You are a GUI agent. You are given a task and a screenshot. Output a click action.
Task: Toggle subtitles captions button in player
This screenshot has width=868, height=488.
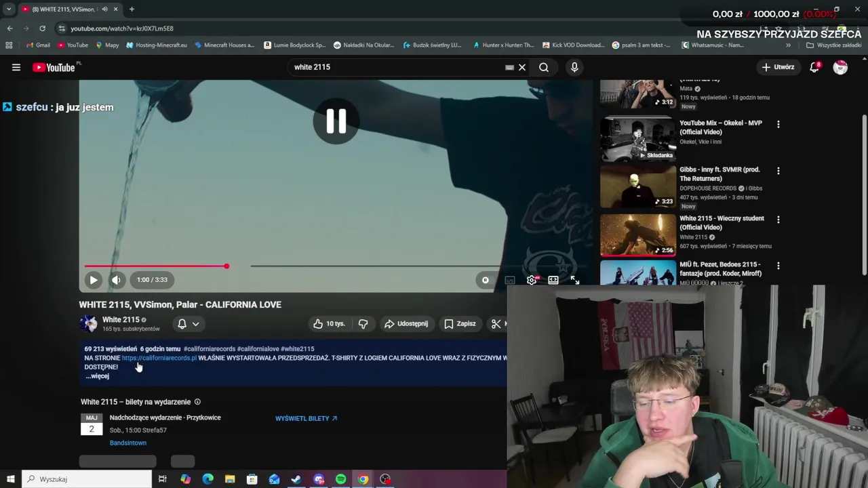coord(510,280)
